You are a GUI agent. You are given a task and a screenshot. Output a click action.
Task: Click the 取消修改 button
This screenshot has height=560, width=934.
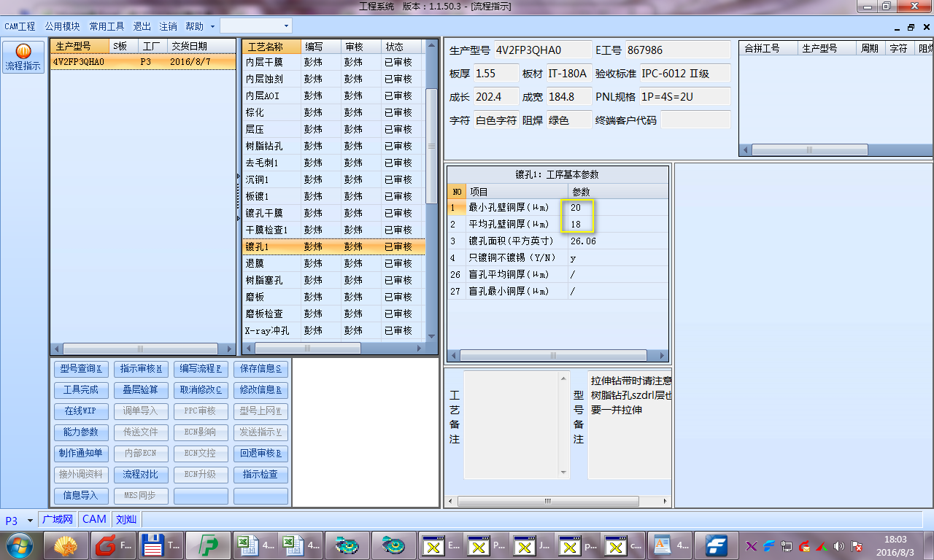201,390
